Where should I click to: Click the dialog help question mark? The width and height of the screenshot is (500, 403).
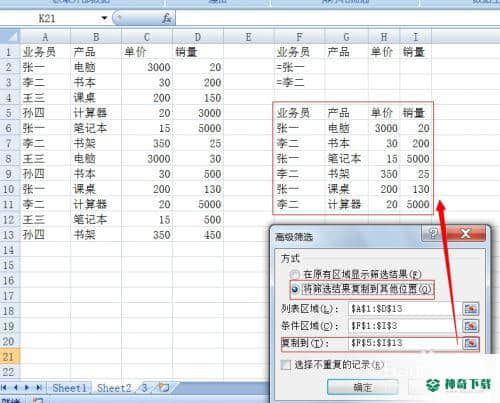[x=433, y=234]
